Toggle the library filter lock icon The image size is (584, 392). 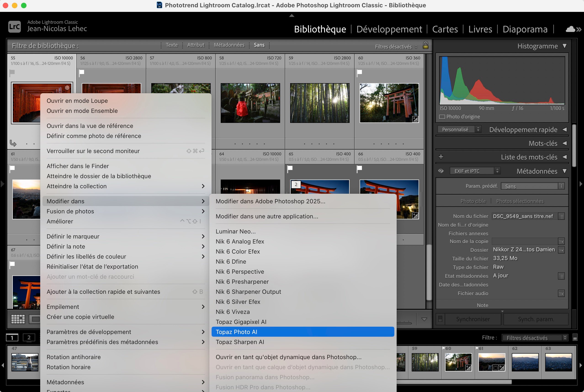click(425, 45)
